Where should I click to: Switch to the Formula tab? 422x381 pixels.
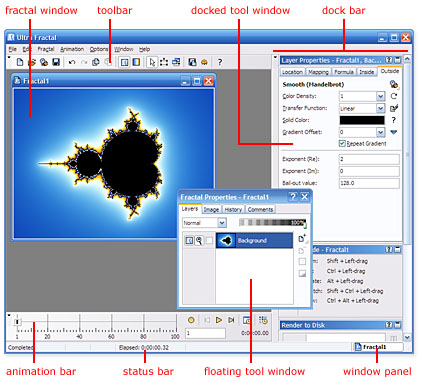pos(344,72)
